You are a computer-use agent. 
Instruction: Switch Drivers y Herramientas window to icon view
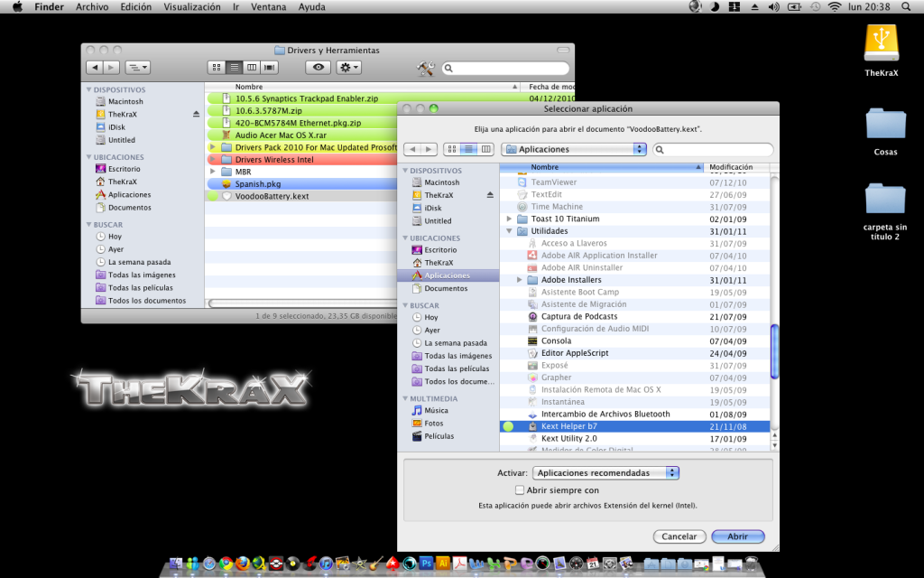pyautogui.click(x=217, y=67)
